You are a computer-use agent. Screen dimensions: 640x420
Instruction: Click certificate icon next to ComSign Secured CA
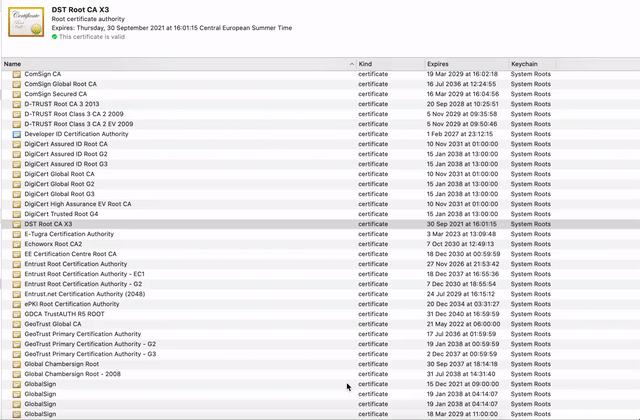pos(16,94)
